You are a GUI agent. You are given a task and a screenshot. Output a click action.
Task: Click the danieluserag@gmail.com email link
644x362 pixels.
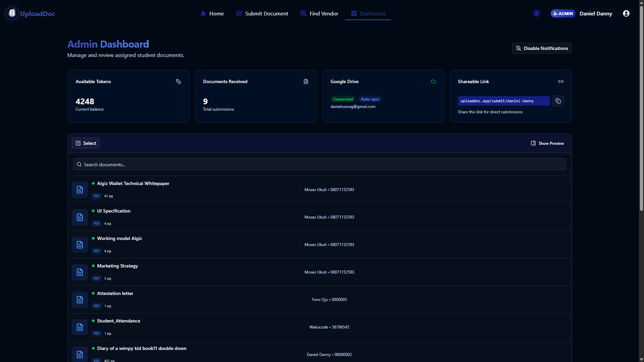pos(353,106)
